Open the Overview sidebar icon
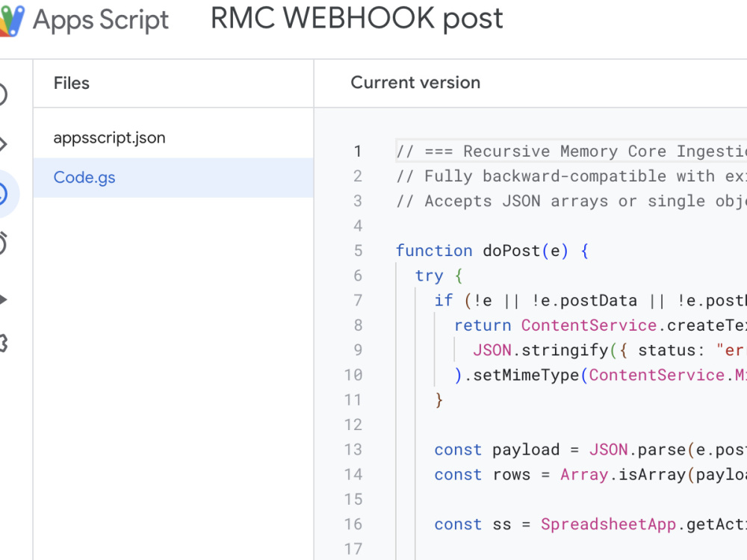The image size is (747, 560). (3, 94)
